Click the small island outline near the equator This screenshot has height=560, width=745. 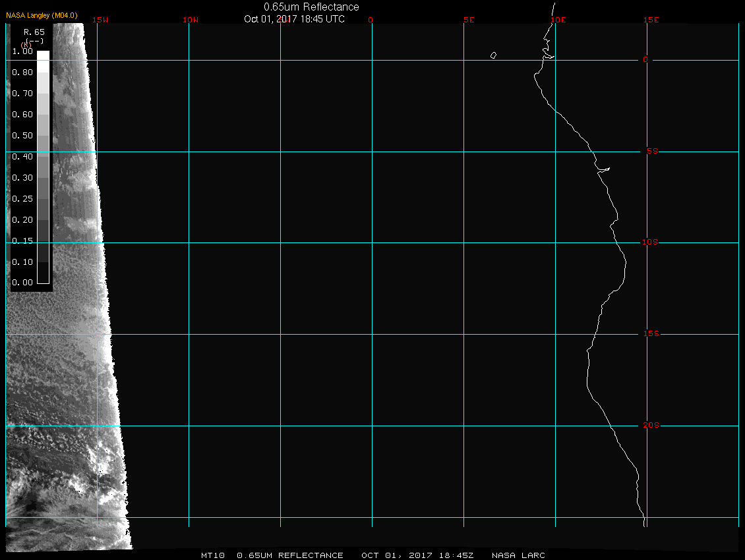tap(493, 55)
